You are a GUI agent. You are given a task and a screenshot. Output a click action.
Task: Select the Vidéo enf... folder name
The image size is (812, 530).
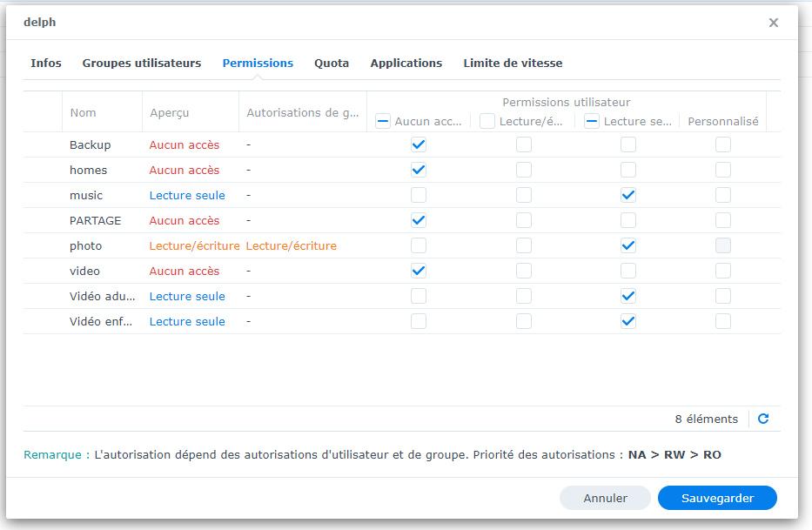pyautogui.click(x=100, y=322)
